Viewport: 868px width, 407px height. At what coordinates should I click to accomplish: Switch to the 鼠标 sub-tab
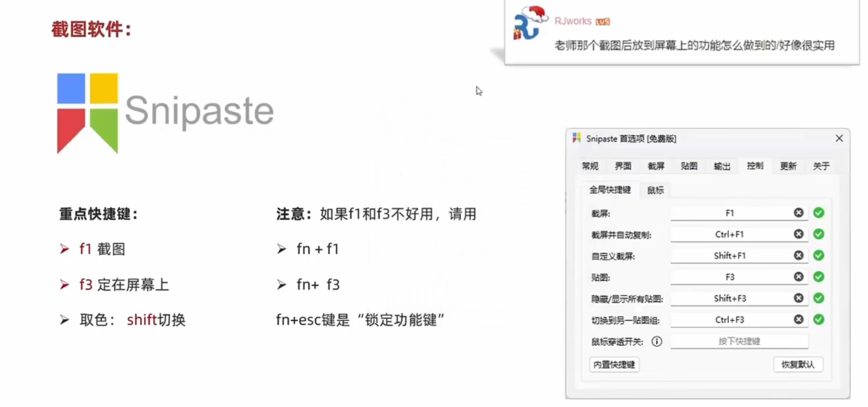pos(655,190)
